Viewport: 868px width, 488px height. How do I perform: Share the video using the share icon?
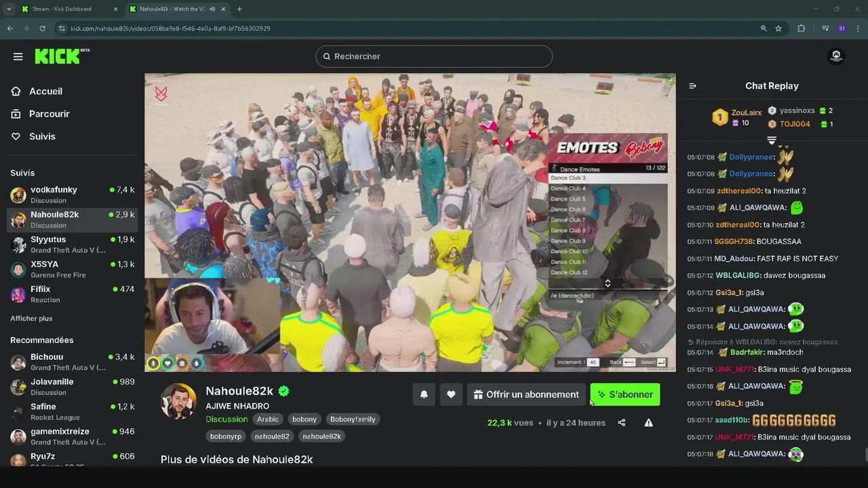coord(622,423)
